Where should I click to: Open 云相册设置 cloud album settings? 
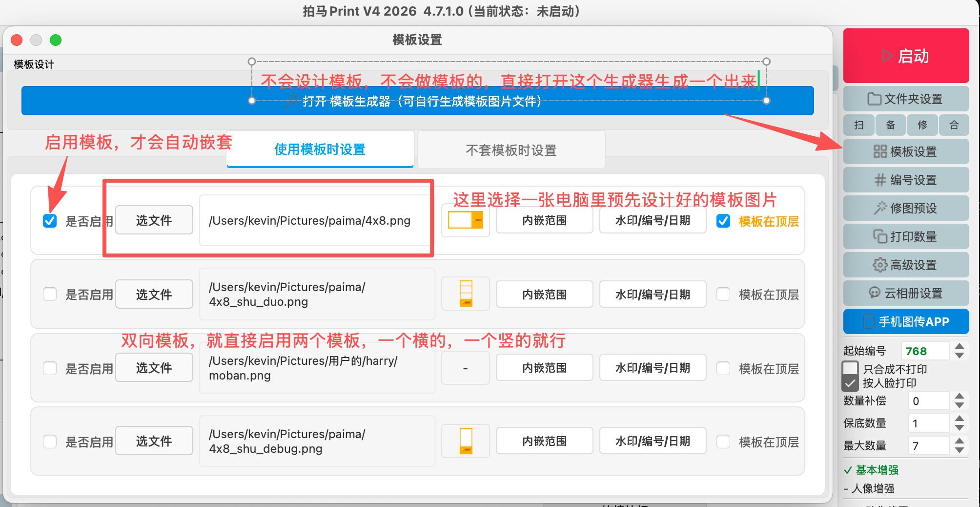tap(906, 294)
